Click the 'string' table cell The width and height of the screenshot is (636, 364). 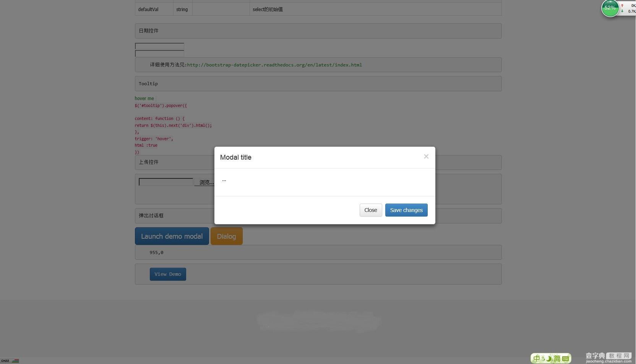pos(183,9)
